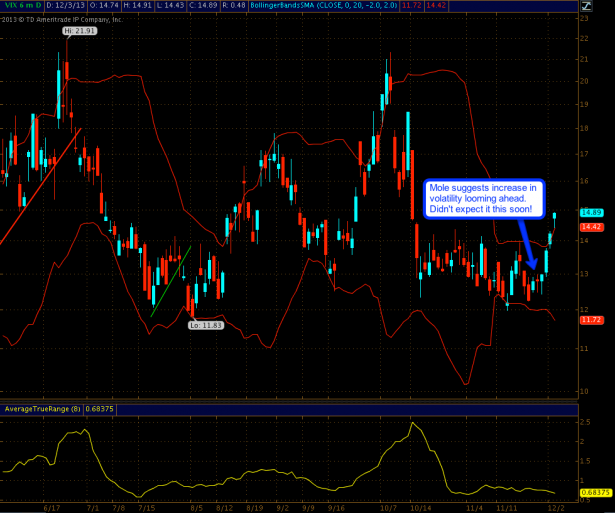615x513 pixels.
Task: Click the 10/7 date on time axis
Action: (x=389, y=507)
